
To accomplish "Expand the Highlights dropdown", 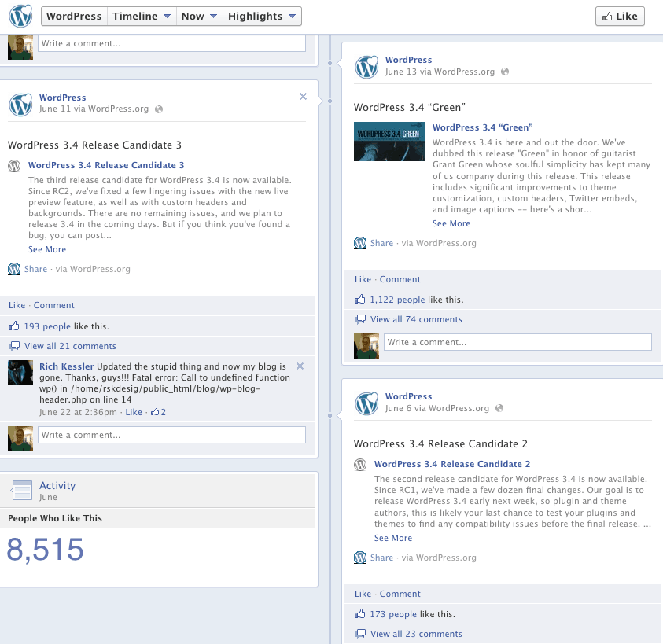I will (x=262, y=16).
